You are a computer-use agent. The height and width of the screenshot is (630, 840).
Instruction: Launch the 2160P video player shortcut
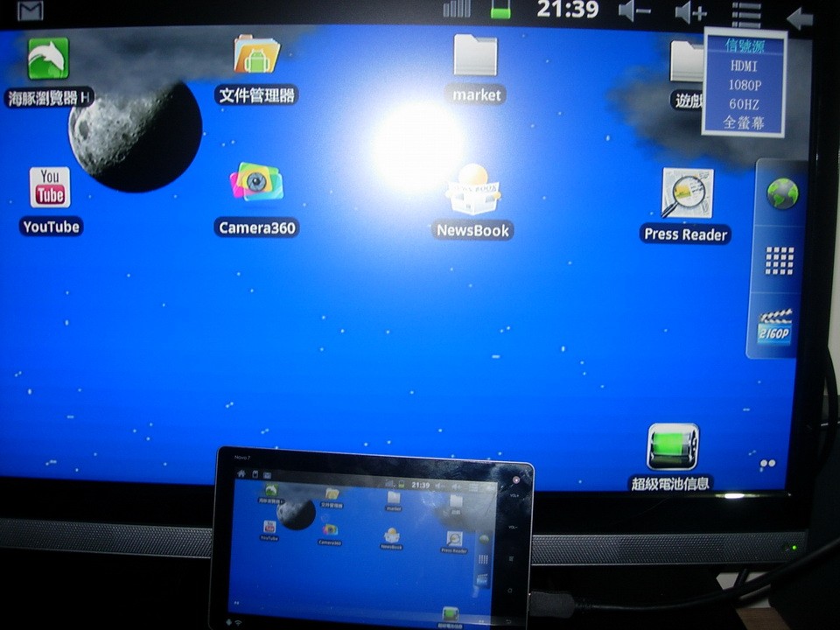(774, 327)
